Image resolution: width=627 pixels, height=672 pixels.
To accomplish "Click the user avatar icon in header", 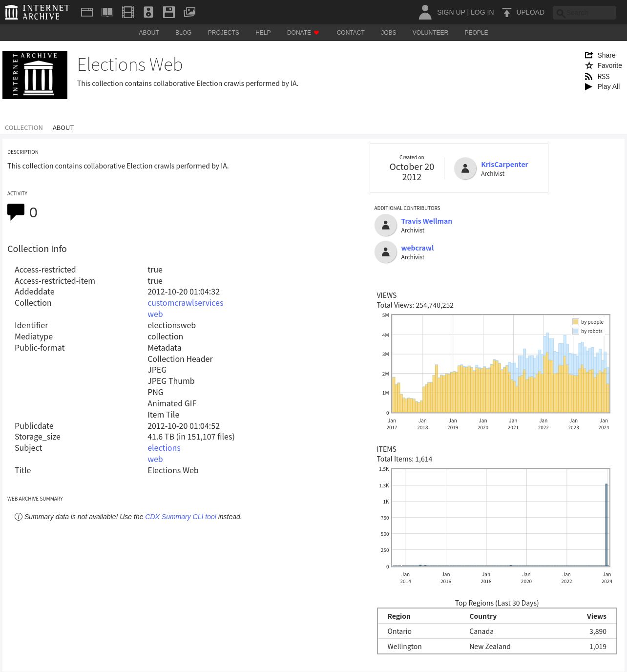I will (425, 12).
